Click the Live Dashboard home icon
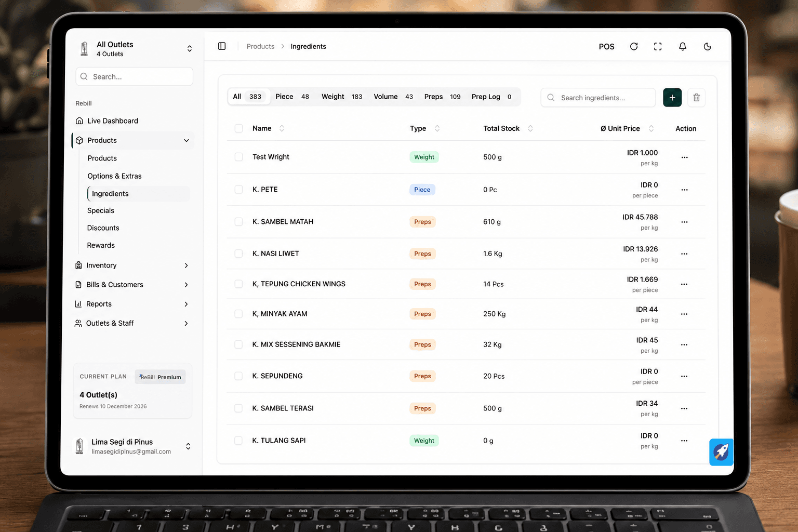 [79, 121]
